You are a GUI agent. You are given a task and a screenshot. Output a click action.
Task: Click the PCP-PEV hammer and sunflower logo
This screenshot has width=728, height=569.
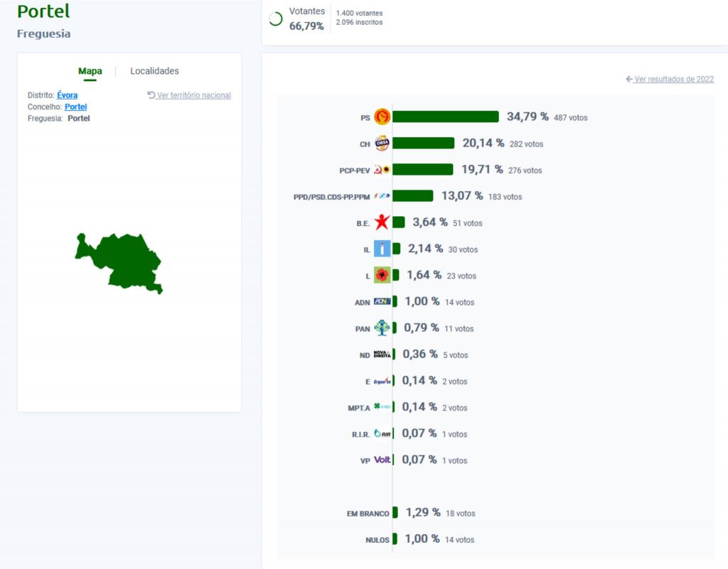[382, 170]
